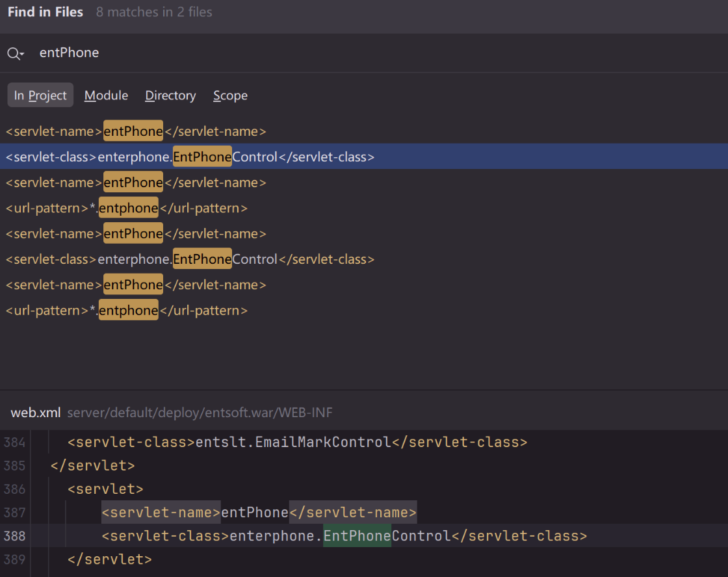Click the EmailMarkControl line in preview
Image resolution: width=728 pixels, height=577 pixels.
click(297, 442)
